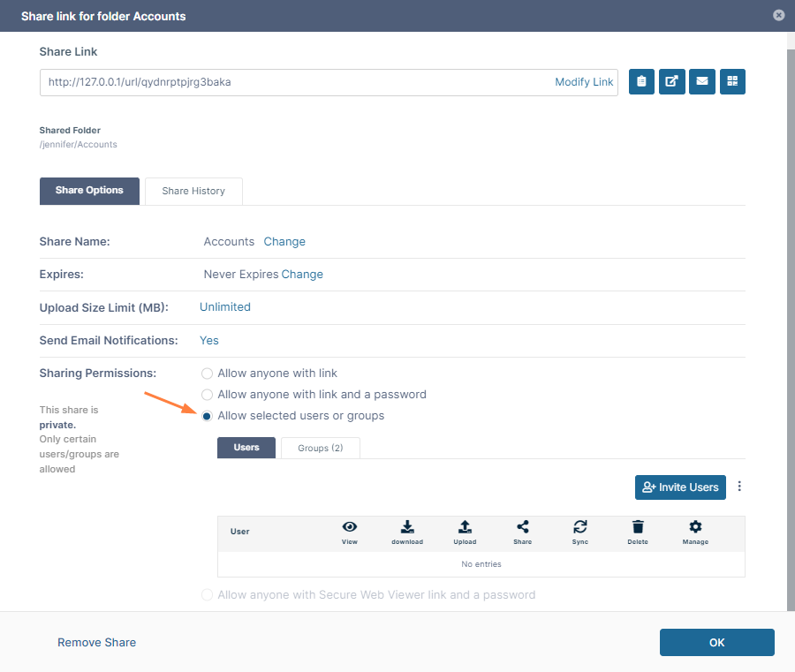Click the Sync column icon

[x=579, y=527]
